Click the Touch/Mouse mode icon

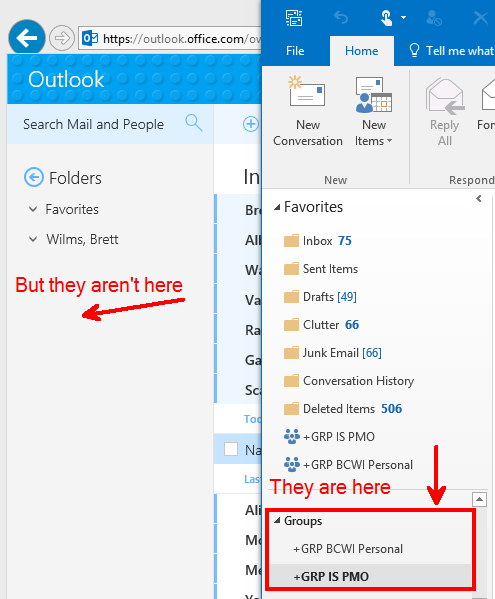386,18
